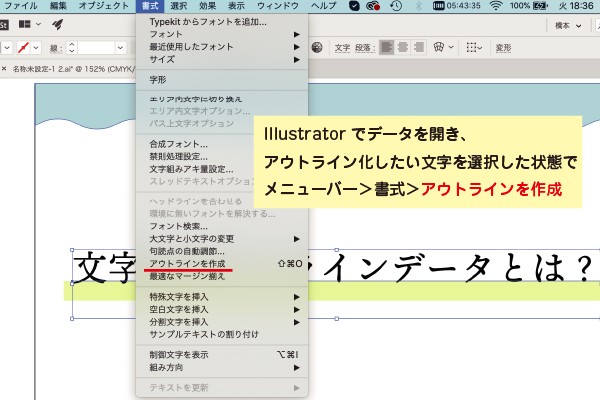Click the stroke weight input field
The width and height of the screenshot is (600, 400).
tap(96, 48)
